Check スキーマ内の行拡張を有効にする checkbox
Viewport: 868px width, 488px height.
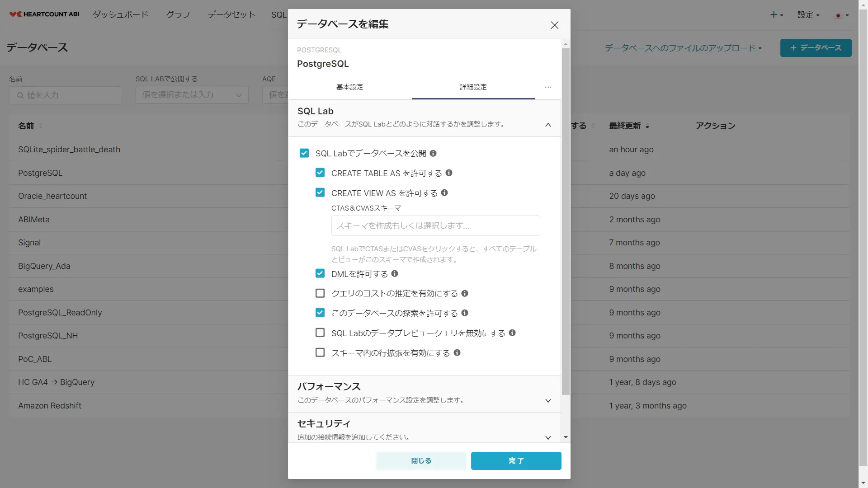[320, 352]
